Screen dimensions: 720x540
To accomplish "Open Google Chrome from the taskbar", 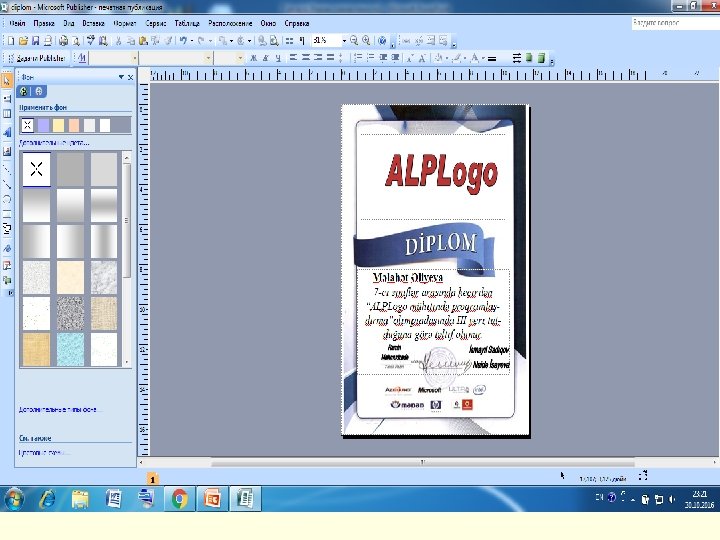I will 180,499.
